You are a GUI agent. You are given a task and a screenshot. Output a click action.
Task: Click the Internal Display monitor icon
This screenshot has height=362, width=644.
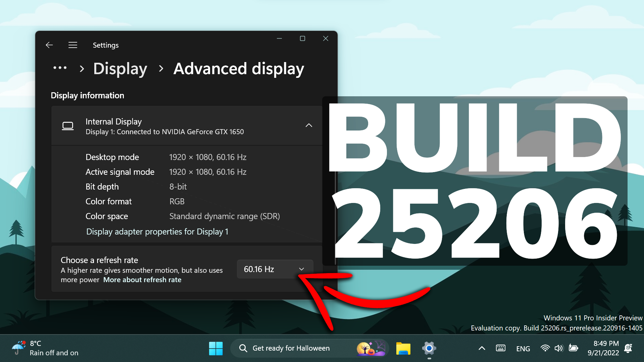click(x=68, y=126)
